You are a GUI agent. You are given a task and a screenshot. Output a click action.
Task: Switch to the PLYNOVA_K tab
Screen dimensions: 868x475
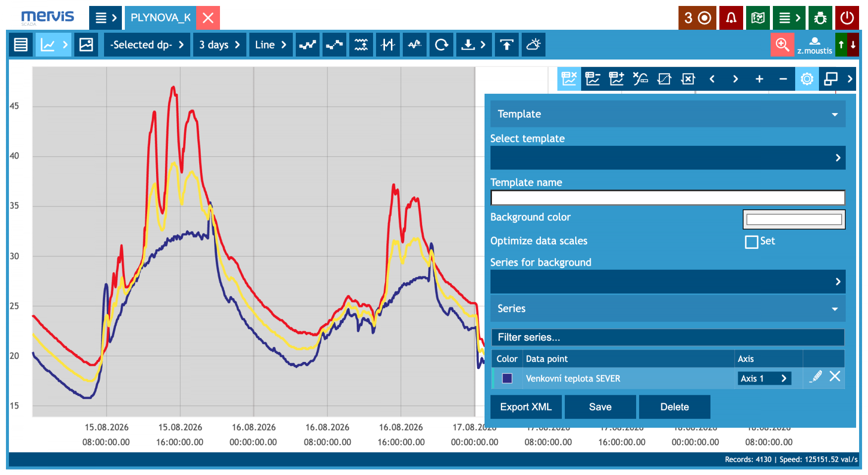coord(161,18)
